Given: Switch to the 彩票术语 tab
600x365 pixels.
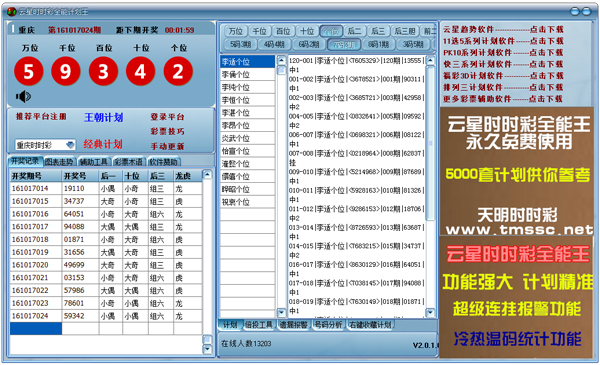Looking at the screenshot, I should click(129, 162).
